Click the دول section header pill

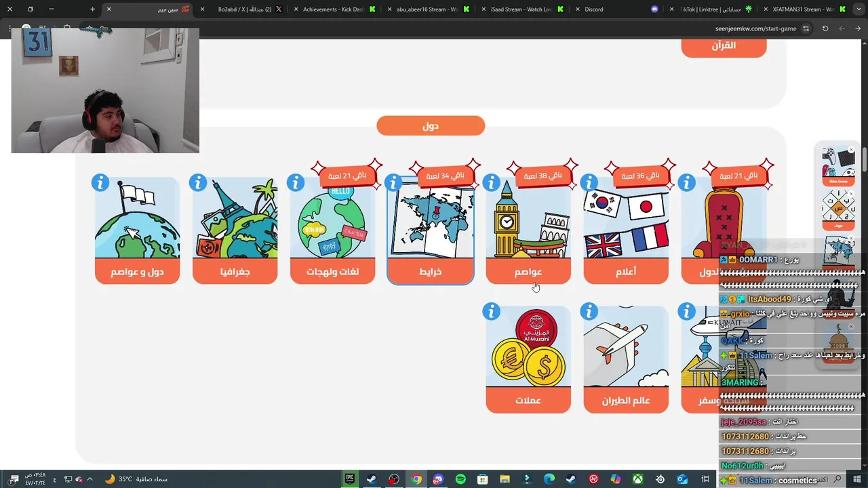click(431, 125)
